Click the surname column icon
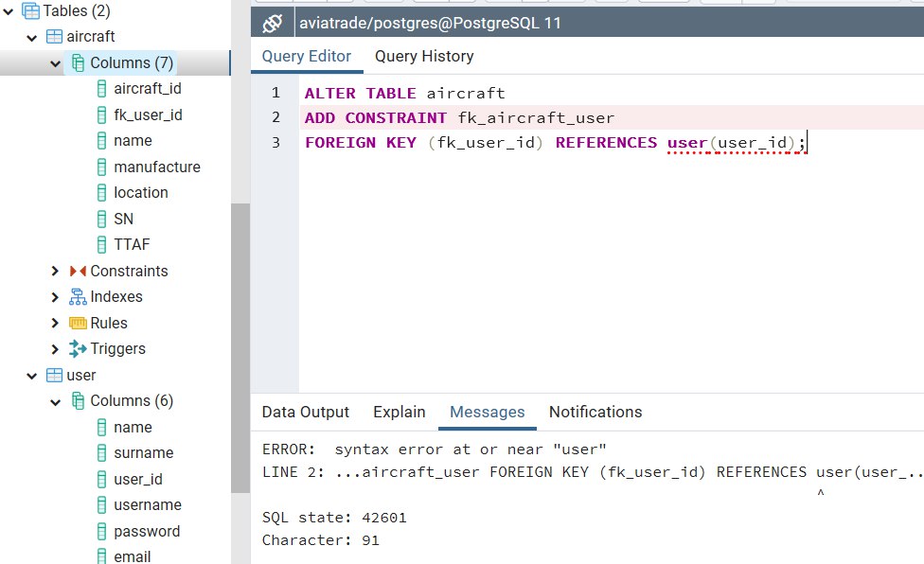 [x=101, y=453]
